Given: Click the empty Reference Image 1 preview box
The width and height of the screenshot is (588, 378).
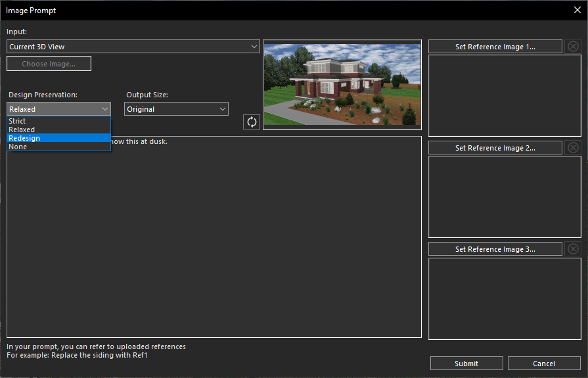Looking at the screenshot, I should 505,95.
